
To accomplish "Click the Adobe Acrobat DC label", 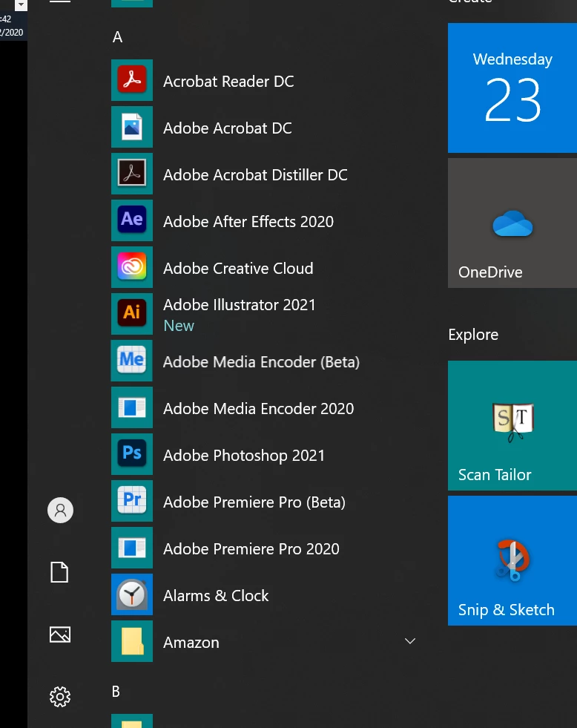I will point(228,128).
